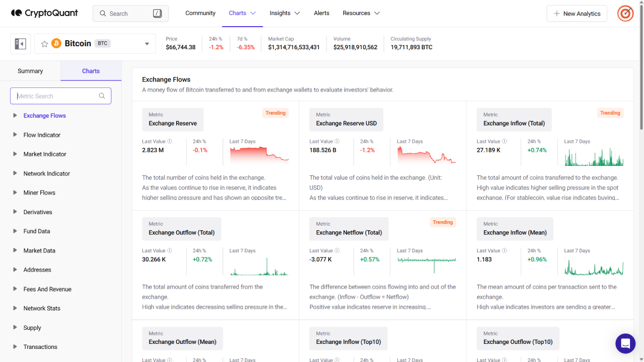Click info icon beside Exchange Reserve USD Last Value

[337, 141]
